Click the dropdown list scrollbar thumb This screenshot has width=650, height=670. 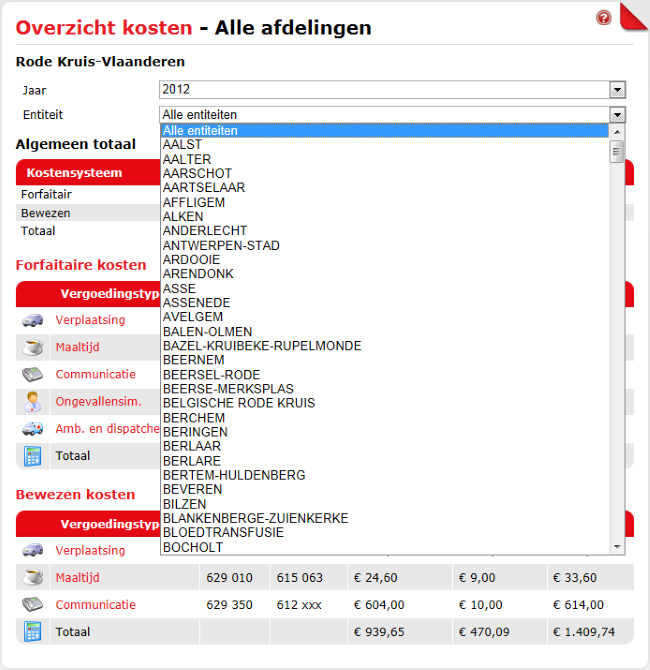617,151
